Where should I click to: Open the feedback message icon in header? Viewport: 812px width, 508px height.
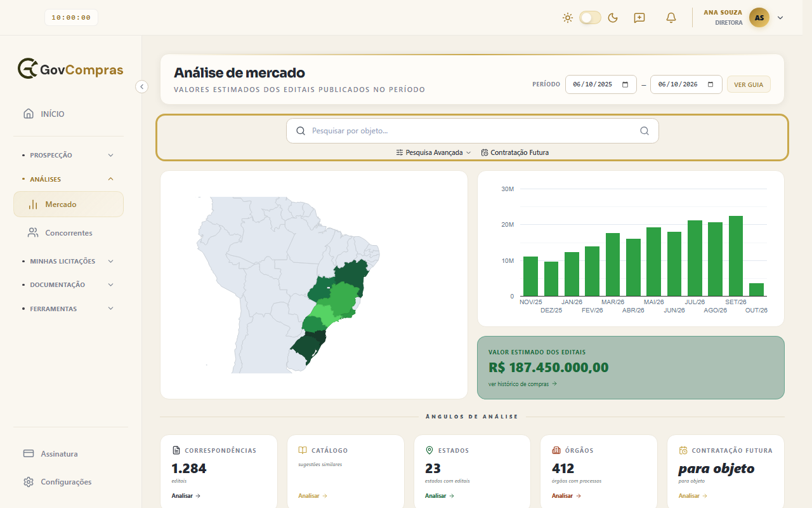(x=639, y=18)
